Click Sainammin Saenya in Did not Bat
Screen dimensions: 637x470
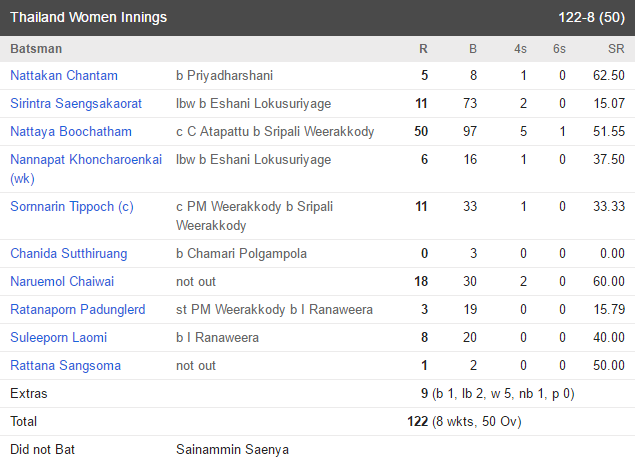(x=233, y=449)
